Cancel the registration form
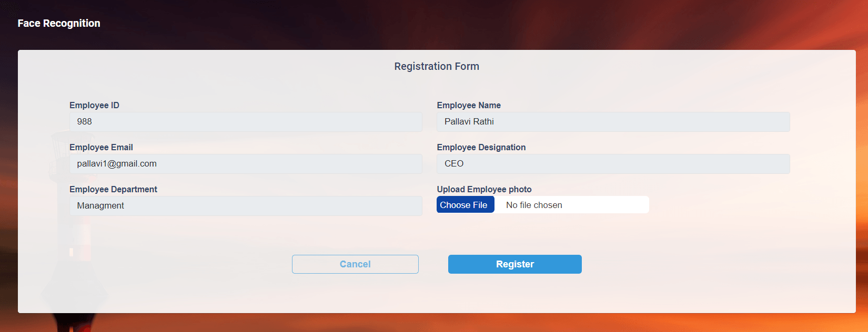Viewport: 868px width, 332px height. [355, 264]
